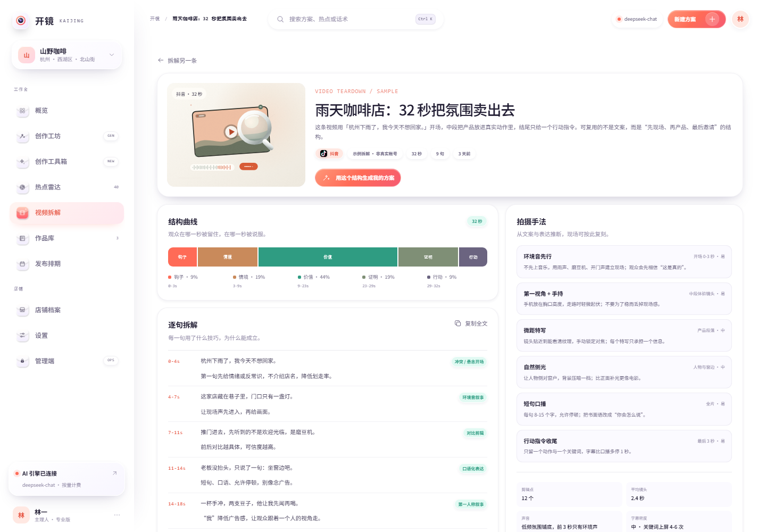Click the 抖音 platform chip with the TikTok logo
Screen dimensions: 766x532
click(329, 154)
